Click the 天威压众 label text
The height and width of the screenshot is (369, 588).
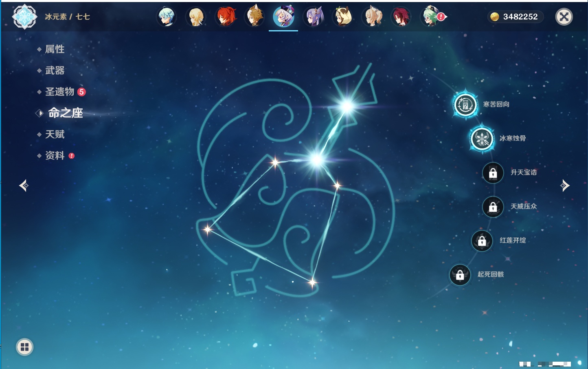click(x=524, y=206)
